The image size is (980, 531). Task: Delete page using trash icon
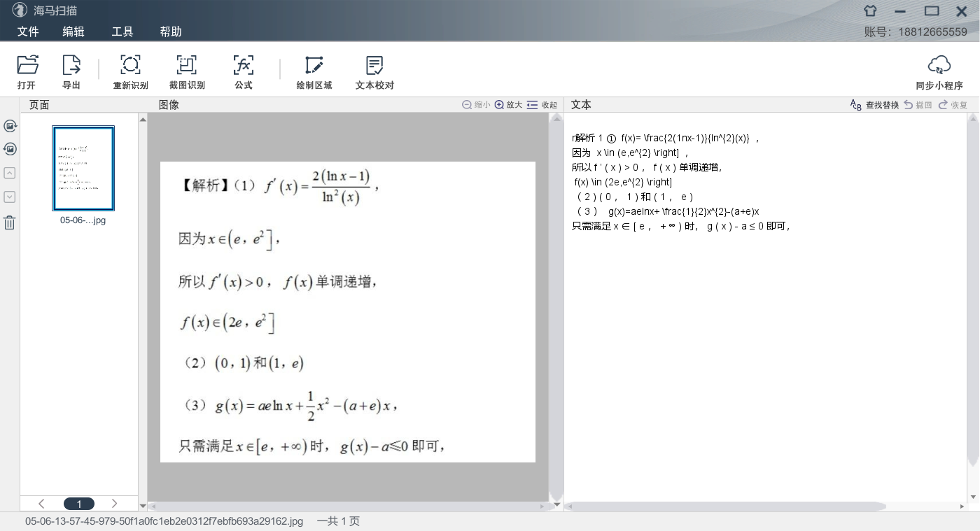pyautogui.click(x=10, y=222)
